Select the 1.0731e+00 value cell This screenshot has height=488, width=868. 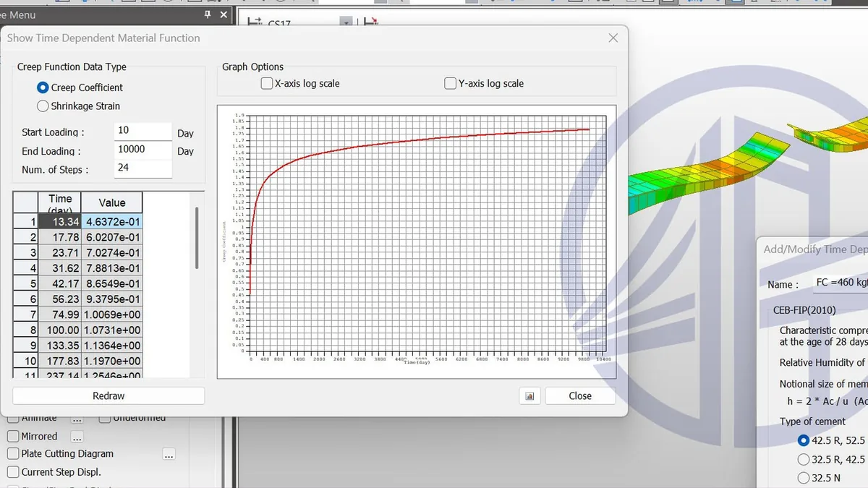coord(112,330)
